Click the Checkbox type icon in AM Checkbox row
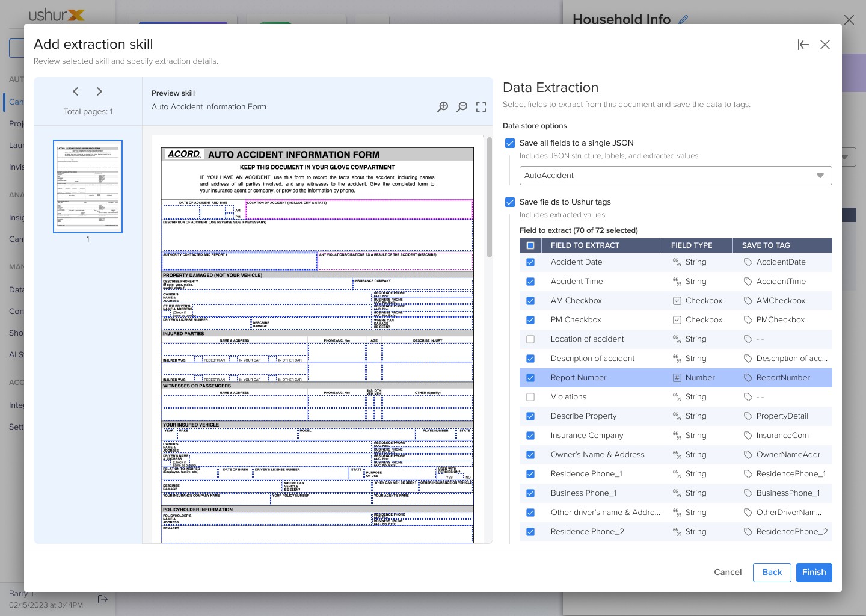866x616 pixels. (x=677, y=301)
